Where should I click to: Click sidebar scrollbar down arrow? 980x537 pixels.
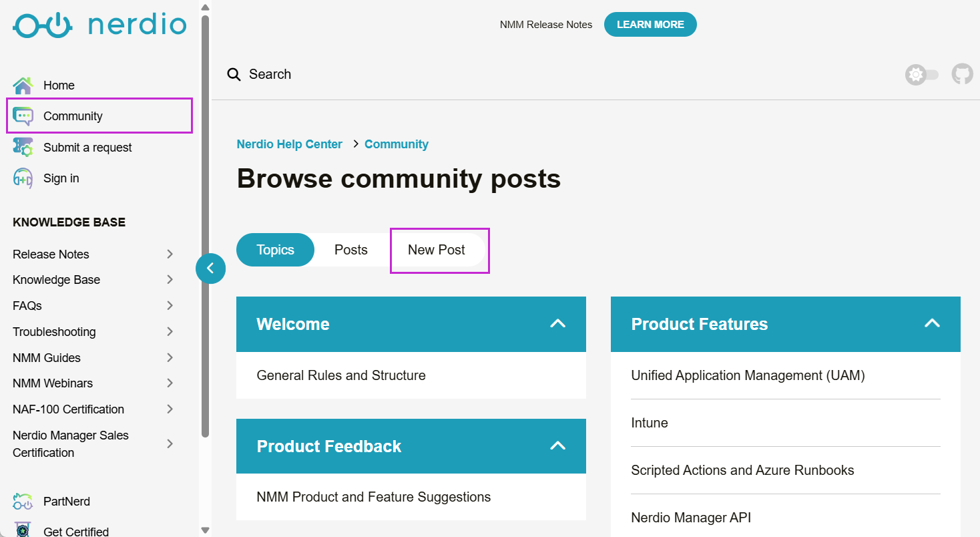coord(205,530)
